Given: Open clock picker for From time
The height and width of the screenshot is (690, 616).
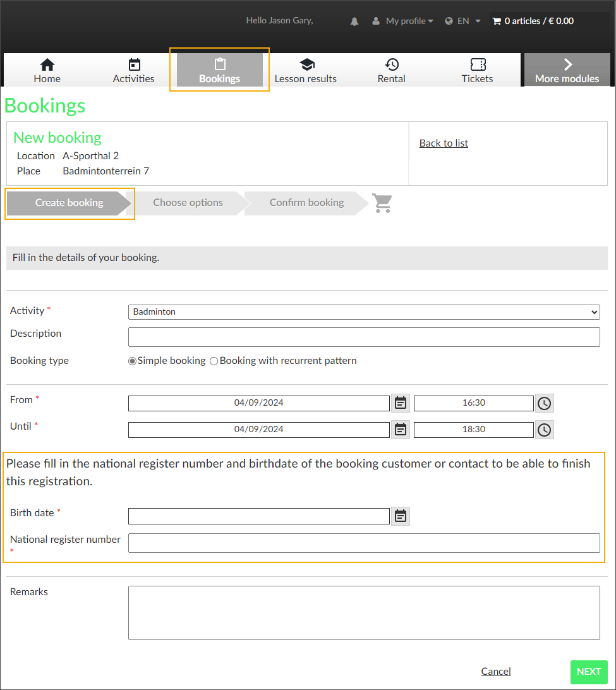Looking at the screenshot, I should click(x=544, y=403).
